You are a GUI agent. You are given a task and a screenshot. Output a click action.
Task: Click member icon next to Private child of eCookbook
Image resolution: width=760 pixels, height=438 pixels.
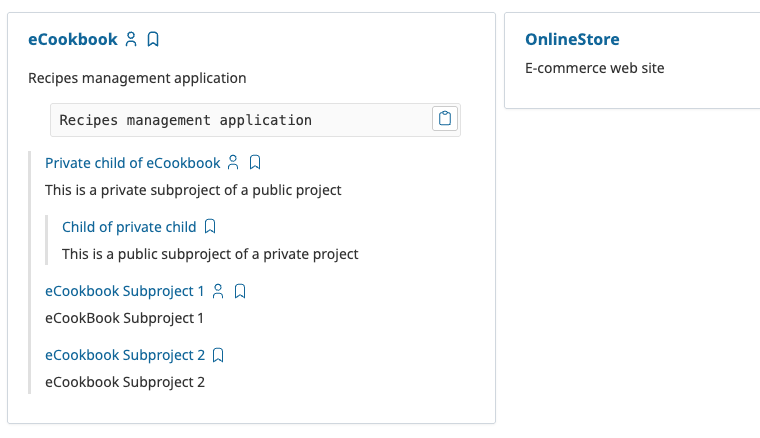(x=233, y=163)
